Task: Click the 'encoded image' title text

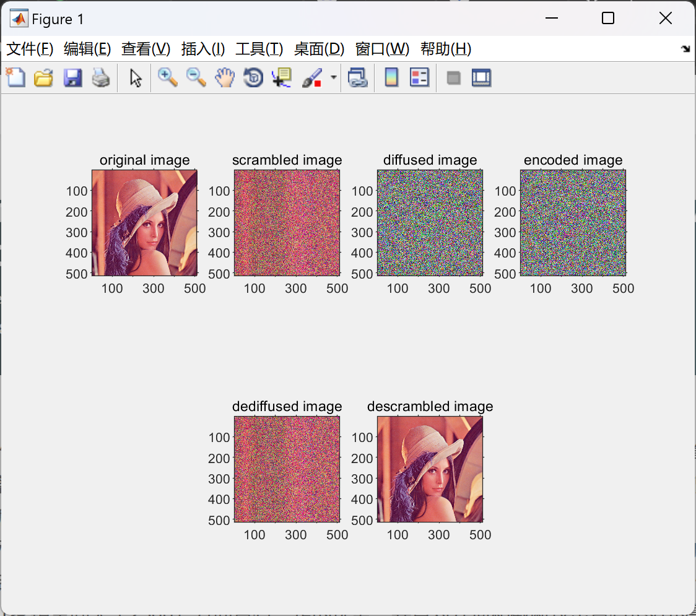Action: click(573, 160)
